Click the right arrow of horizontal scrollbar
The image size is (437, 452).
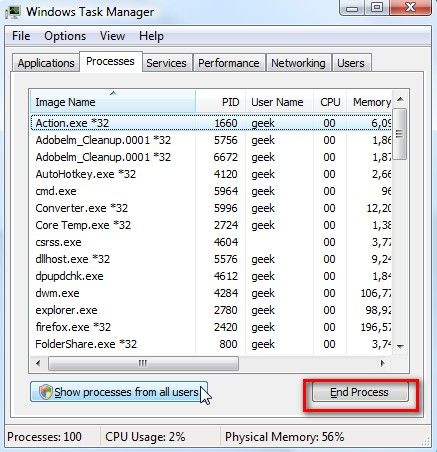[382, 363]
